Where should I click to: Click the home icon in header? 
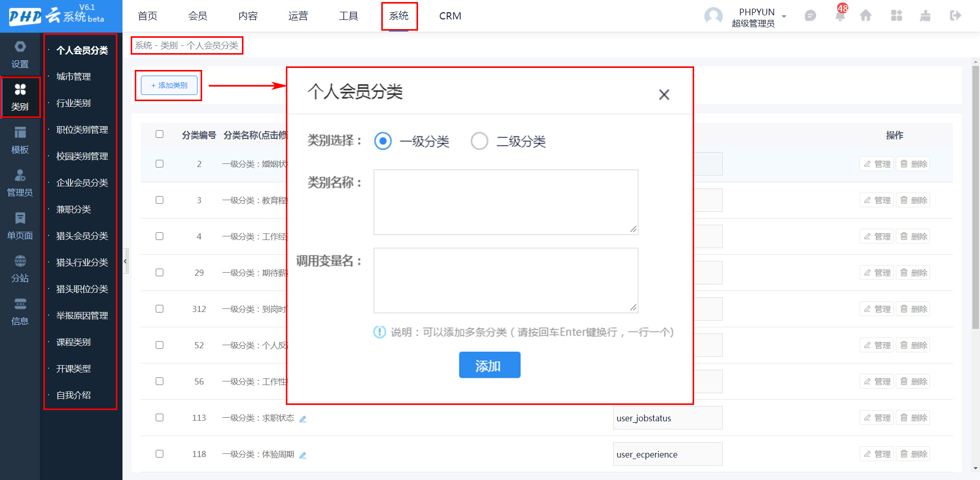tap(866, 16)
